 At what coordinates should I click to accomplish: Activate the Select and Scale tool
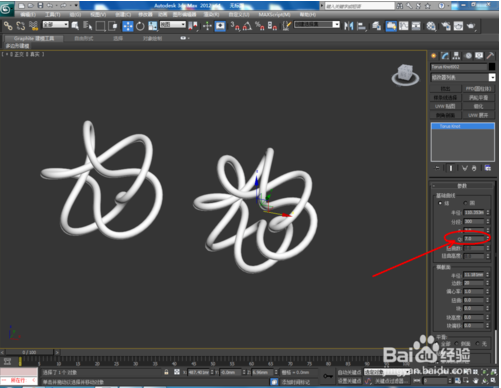tap(153, 26)
